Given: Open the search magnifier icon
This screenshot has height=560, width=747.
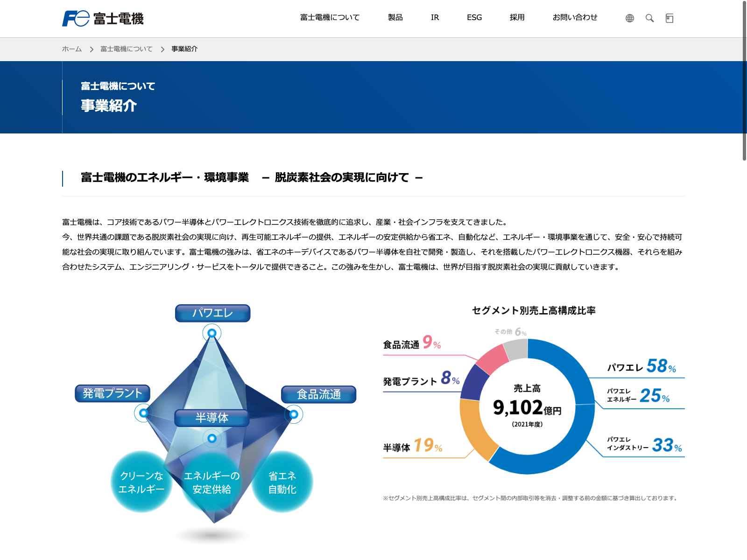Looking at the screenshot, I should point(649,18).
